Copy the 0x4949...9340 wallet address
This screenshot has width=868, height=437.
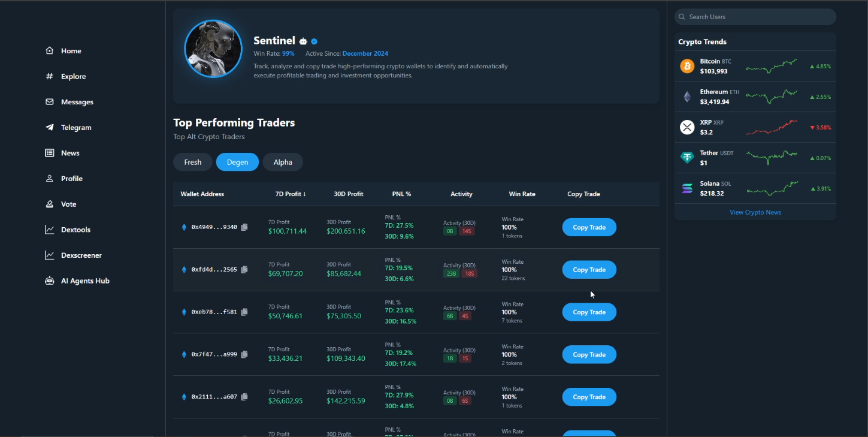tap(244, 227)
